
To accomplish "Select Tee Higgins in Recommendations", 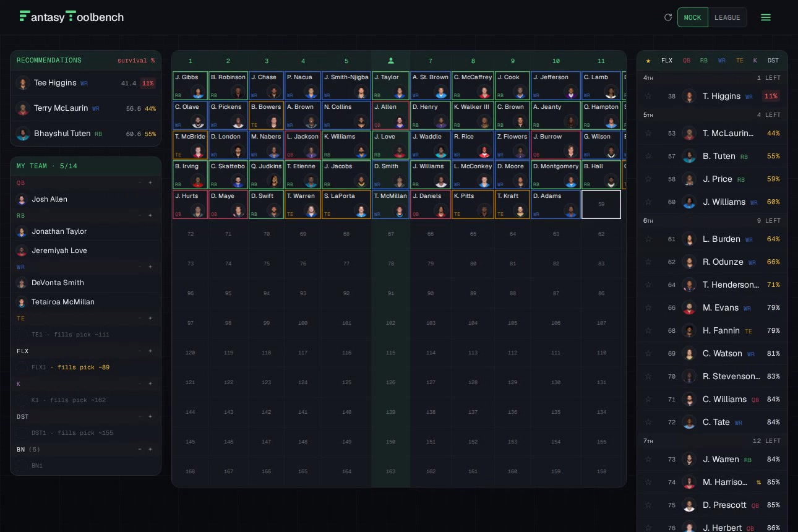I will 85,83.
